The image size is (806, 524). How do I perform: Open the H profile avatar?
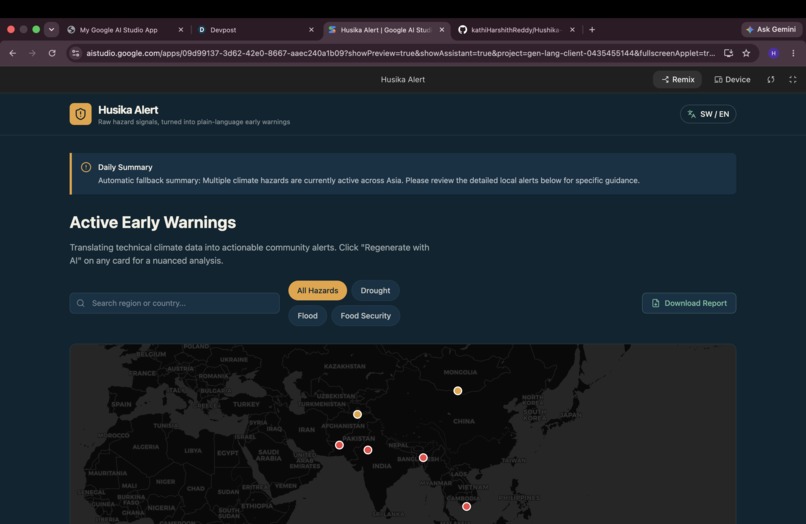click(x=773, y=53)
